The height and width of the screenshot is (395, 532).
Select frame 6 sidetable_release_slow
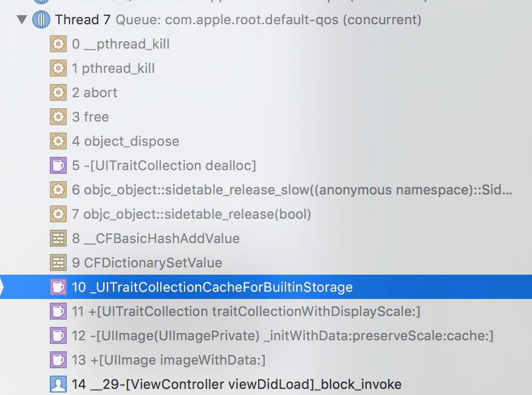292,190
